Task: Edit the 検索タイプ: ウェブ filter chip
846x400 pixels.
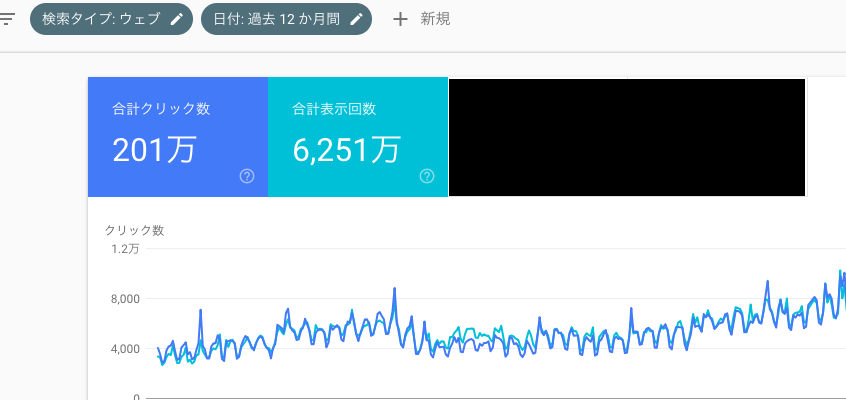Action: coord(111,19)
